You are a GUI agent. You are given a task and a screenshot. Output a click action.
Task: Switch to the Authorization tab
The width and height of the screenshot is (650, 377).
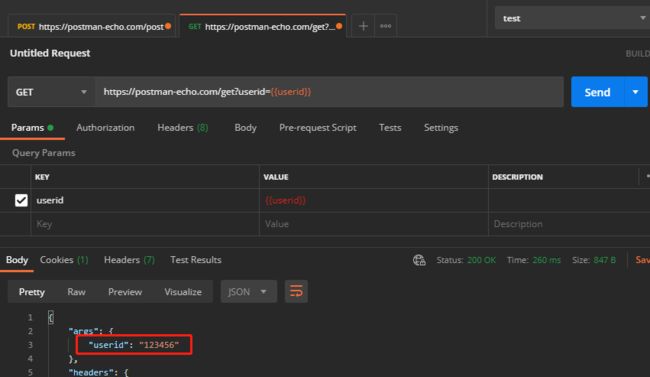[105, 128]
